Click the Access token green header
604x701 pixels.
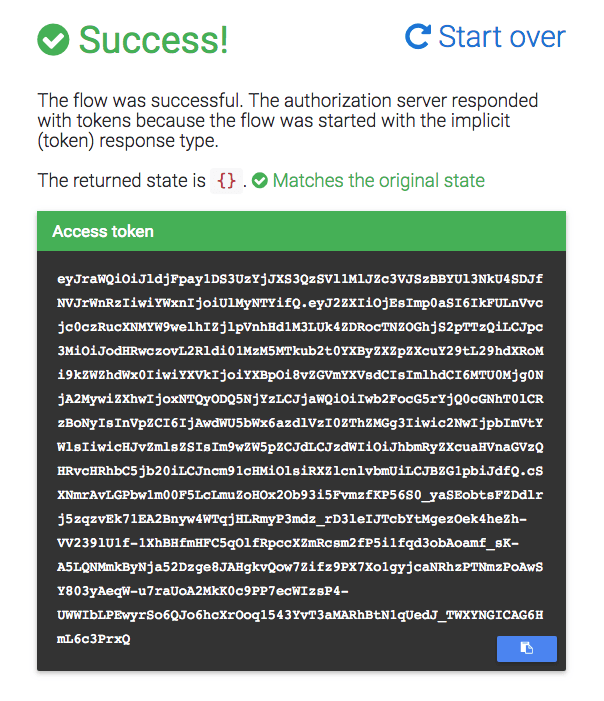click(301, 231)
